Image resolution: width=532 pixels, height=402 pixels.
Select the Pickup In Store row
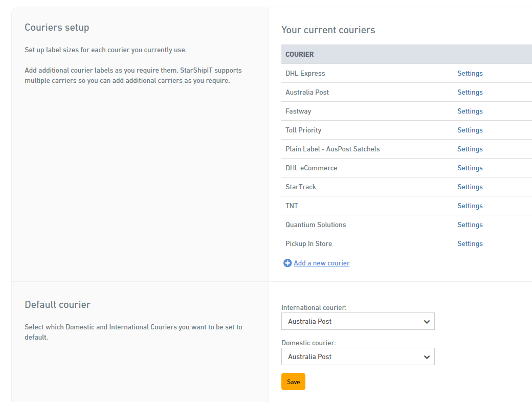pyautogui.click(x=308, y=243)
